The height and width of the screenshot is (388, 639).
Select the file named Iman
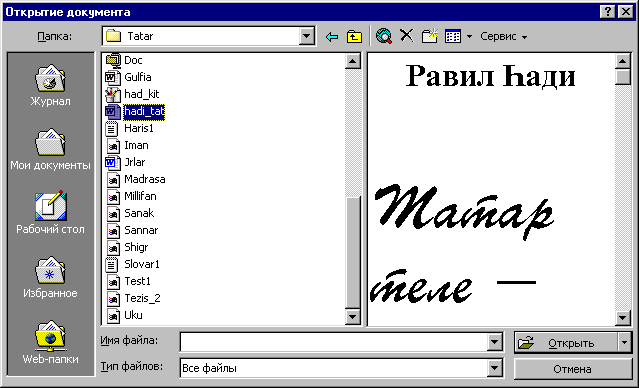136,146
